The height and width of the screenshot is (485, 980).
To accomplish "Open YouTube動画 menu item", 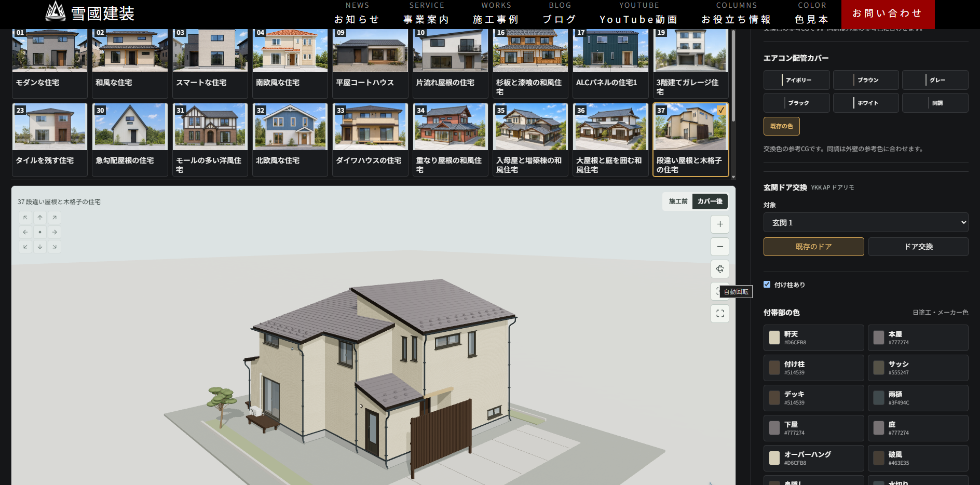I will 639,14.
